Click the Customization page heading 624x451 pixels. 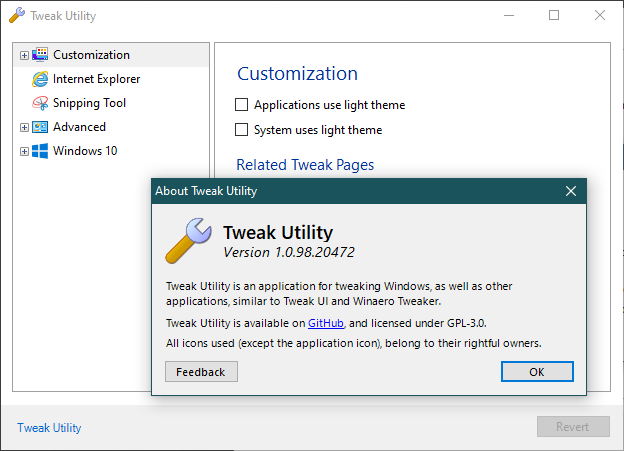coord(297,74)
